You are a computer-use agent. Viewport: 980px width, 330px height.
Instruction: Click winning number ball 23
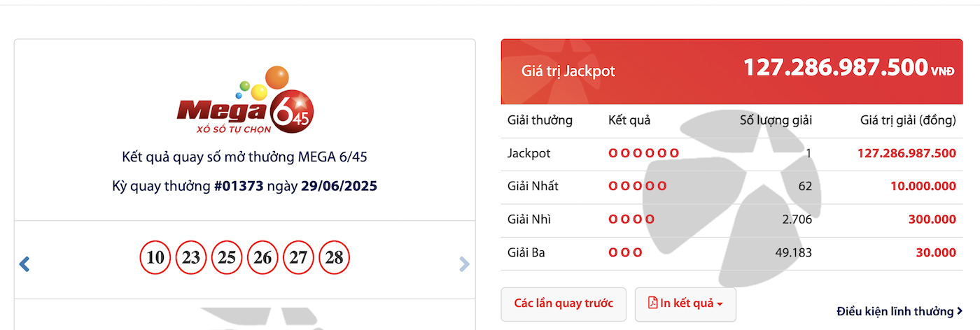191,258
